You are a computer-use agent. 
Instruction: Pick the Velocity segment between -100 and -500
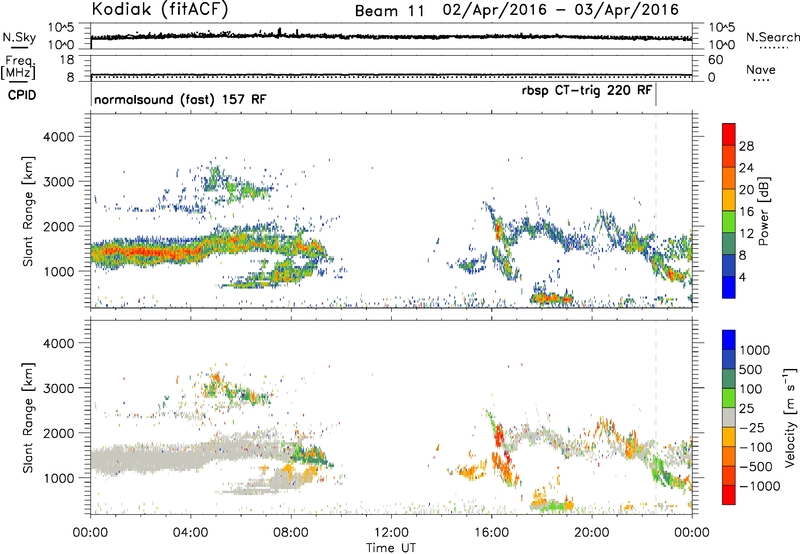[729, 456]
